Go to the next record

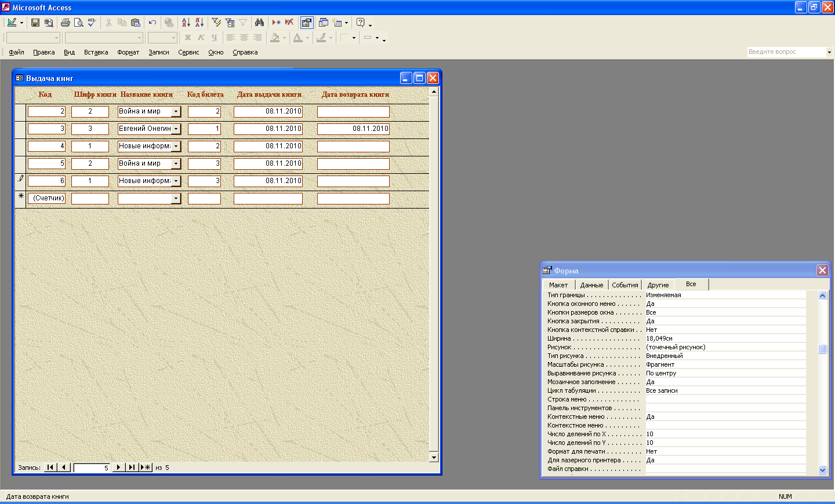118,468
